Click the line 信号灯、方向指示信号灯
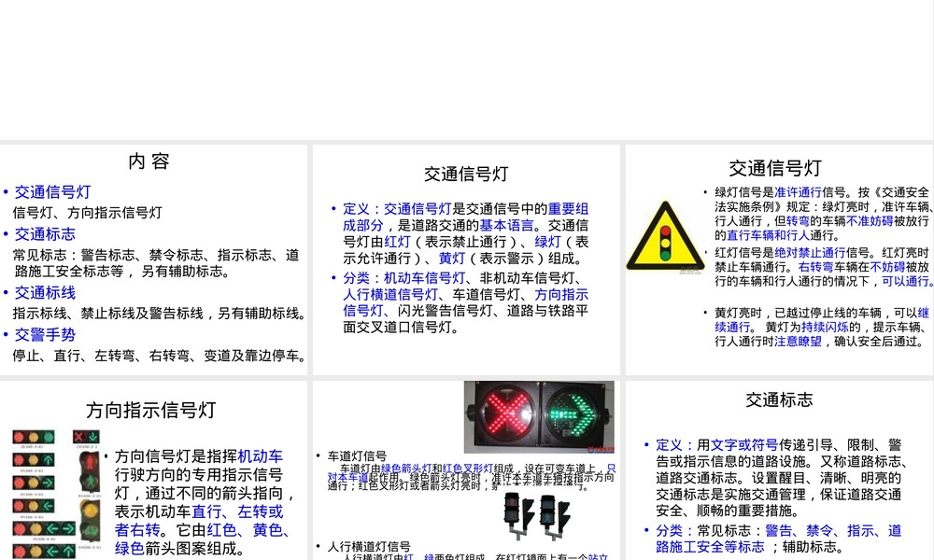Viewport: 934px width, 560px height. click(88, 213)
